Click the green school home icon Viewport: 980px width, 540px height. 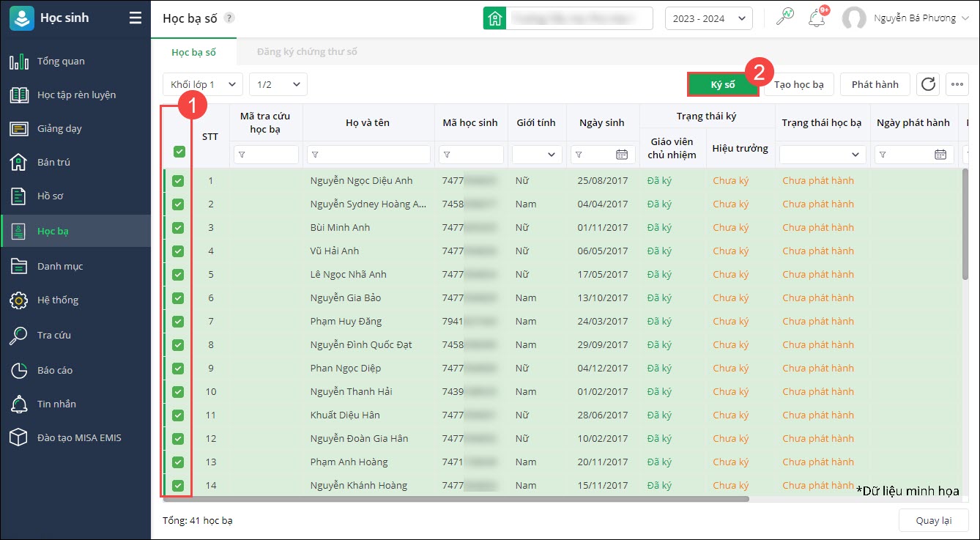494,18
